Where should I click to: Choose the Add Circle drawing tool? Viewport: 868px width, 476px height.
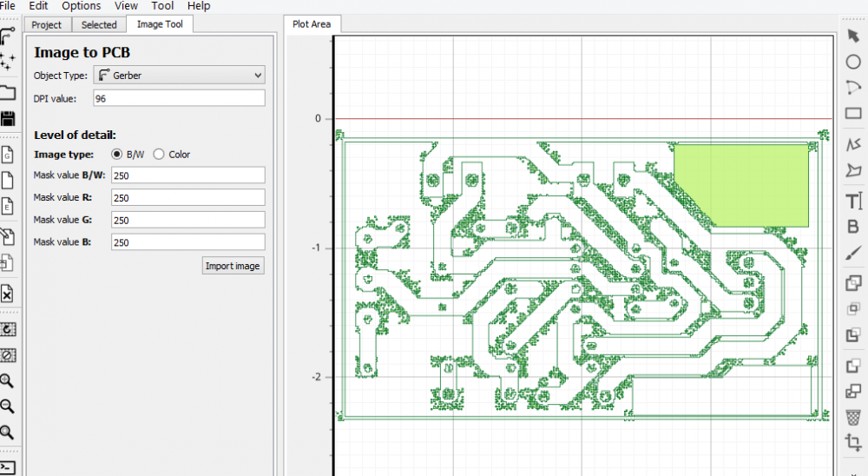tap(853, 63)
